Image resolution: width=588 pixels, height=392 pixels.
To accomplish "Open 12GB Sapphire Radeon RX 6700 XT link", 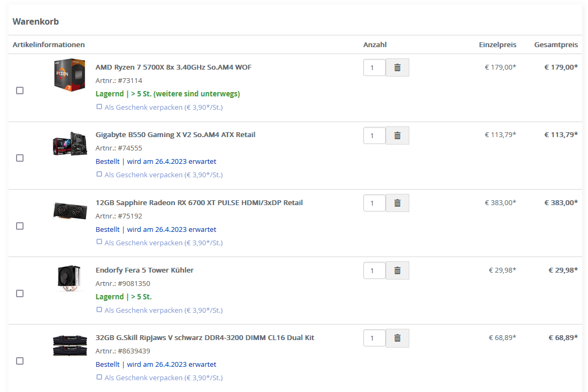I will 198,203.
